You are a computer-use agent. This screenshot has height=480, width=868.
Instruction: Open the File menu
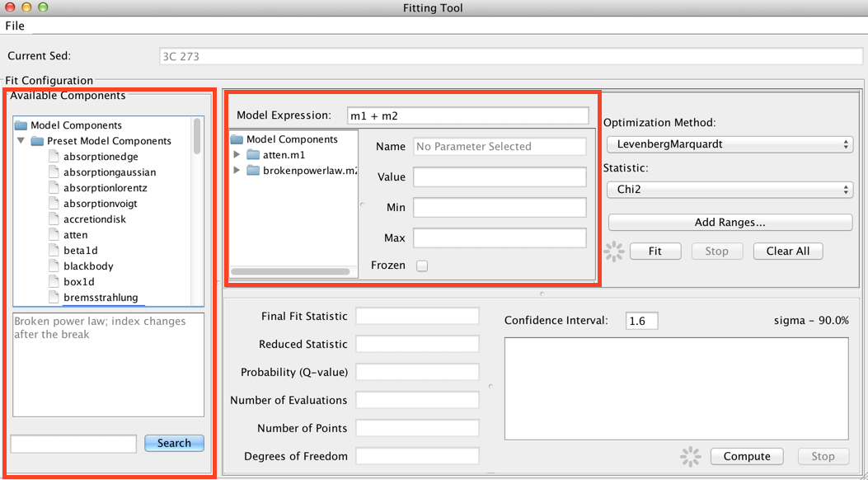pyautogui.click(x=15, y=26)
